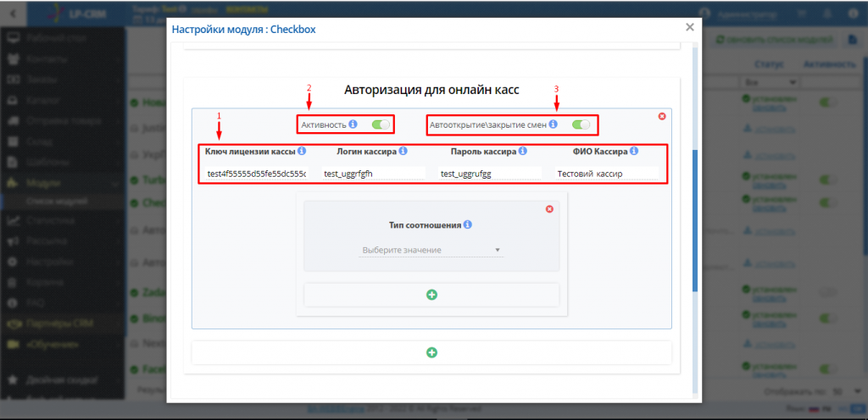Click info icon next to Тип соотношения
This screenshot has width=868, height=420.
tap(468, 225)
